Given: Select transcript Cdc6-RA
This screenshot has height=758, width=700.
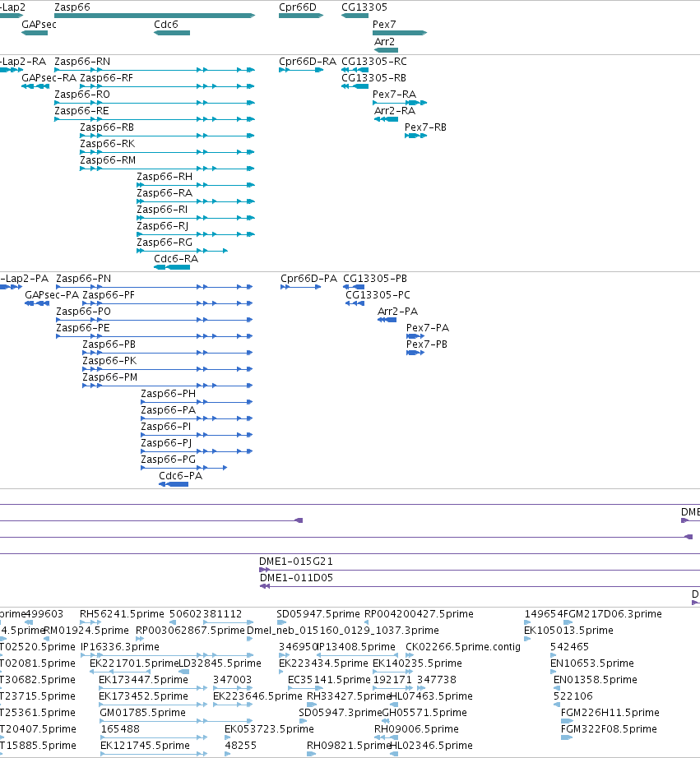Looking at the screenshot, I should (172, 267).
